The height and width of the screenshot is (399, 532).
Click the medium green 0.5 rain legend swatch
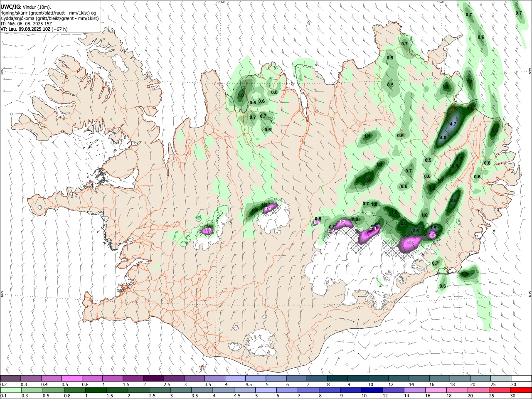[53, 390]
